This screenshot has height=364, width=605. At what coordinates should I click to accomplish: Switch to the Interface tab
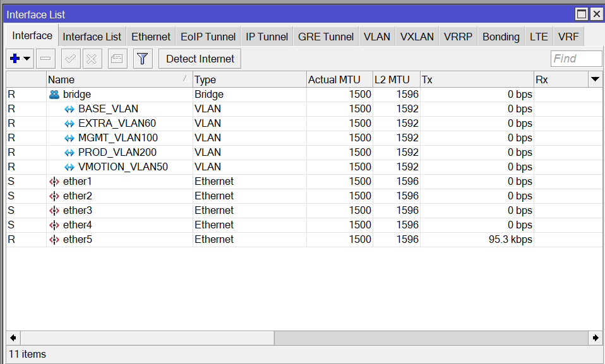coord(32,35)
